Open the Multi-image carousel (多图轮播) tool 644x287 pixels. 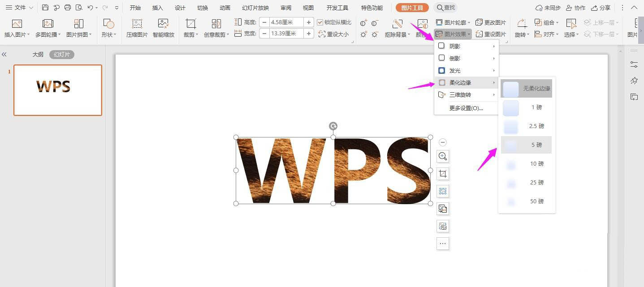(48, 28)
